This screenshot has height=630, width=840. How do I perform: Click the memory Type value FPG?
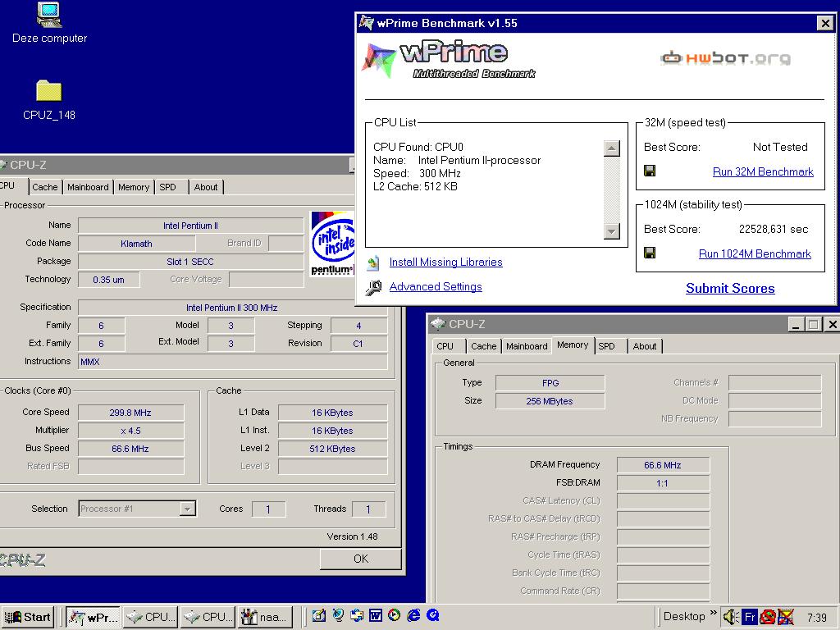pos(550,382)
